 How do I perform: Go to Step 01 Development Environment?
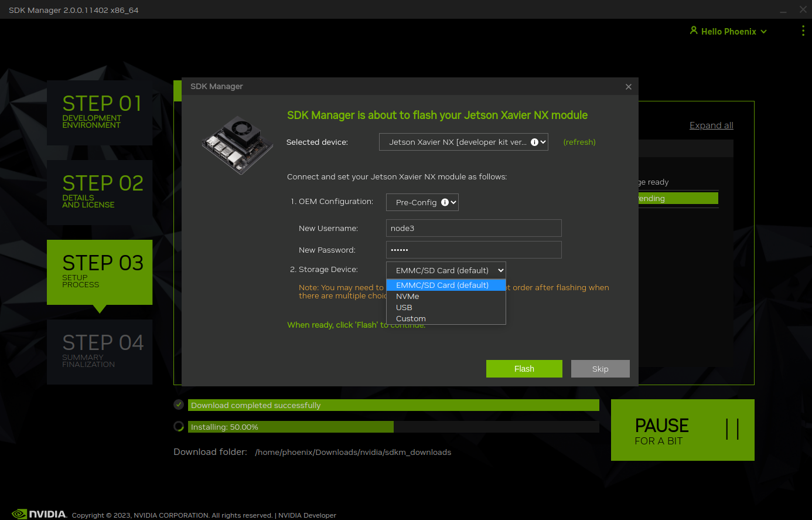[100, 113]
